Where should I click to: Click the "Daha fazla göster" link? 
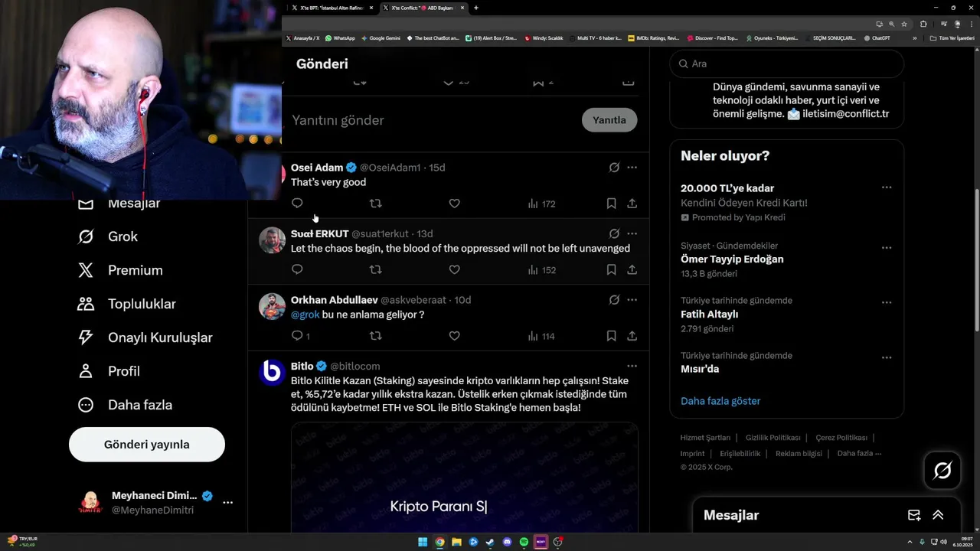click(x=720, y=401)
